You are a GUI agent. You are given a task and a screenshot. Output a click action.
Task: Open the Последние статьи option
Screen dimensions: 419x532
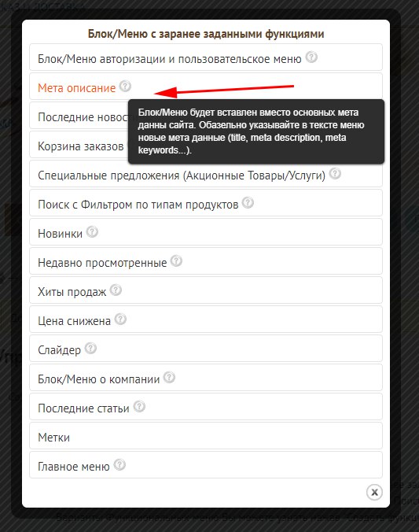tap(206, 407)
